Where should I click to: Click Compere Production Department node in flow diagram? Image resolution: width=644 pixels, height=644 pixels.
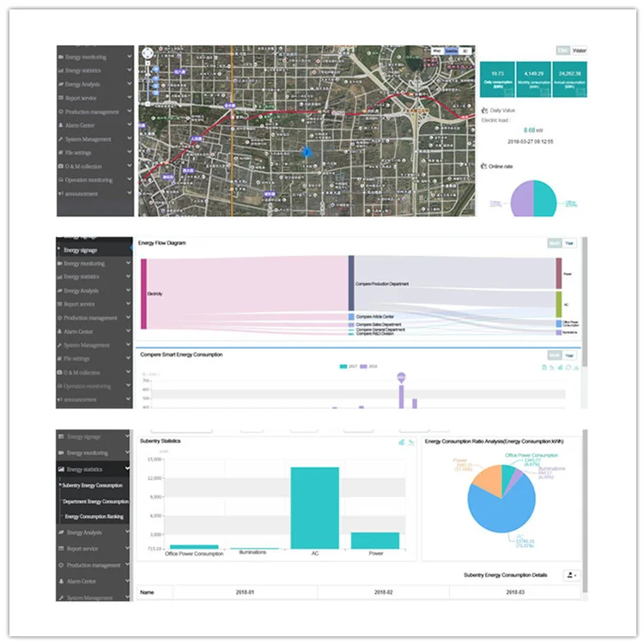tap(351, 283)
